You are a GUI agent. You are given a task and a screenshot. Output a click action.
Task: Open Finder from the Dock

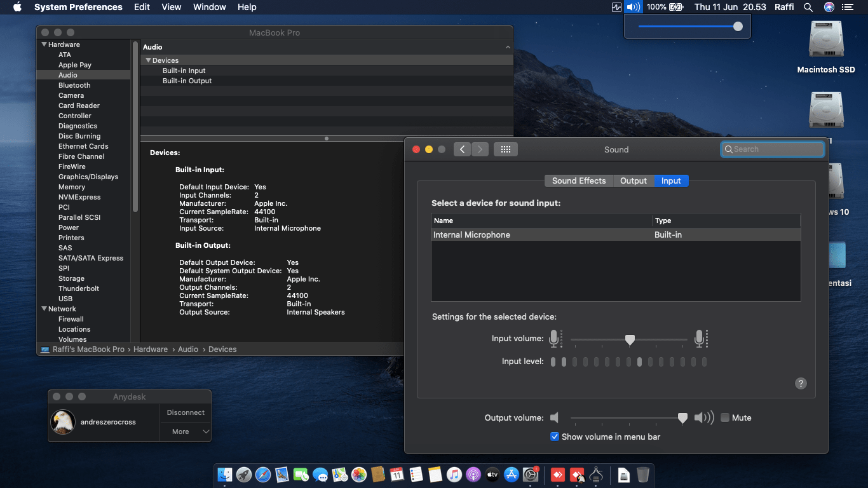[224, 474]
